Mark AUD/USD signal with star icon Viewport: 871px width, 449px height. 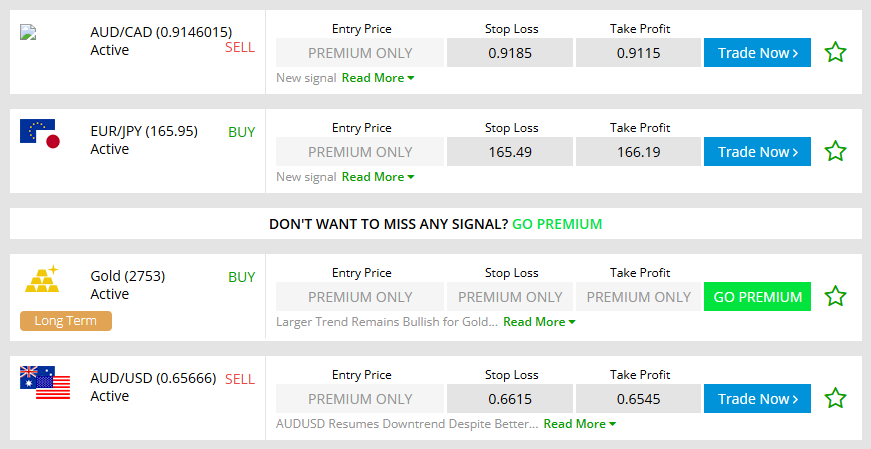pos(835,398)
